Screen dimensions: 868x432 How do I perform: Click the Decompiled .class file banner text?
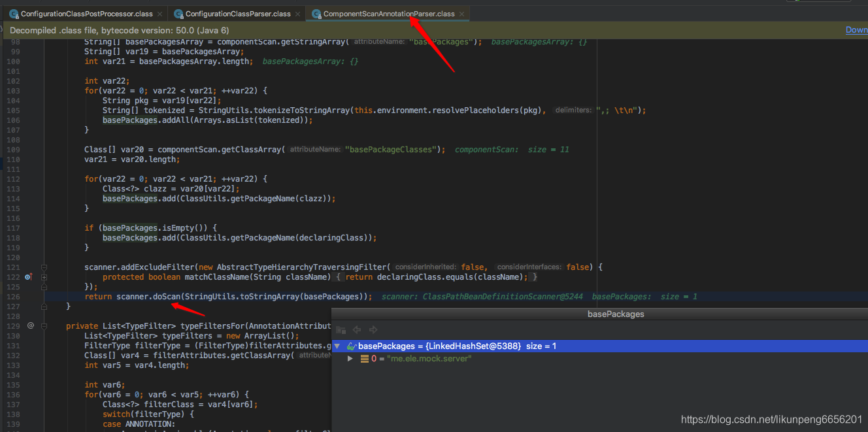(x=119, y=30)
